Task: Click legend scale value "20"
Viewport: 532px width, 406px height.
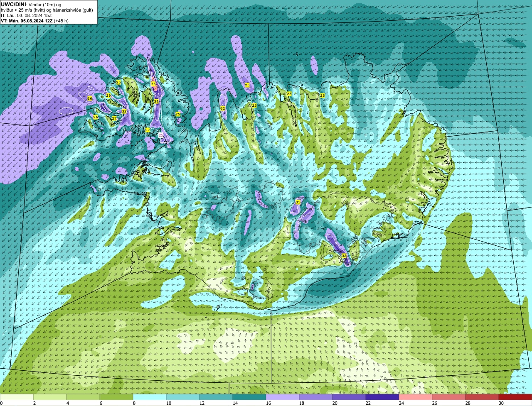Action: pyautogui.click(x=335, y=403)
